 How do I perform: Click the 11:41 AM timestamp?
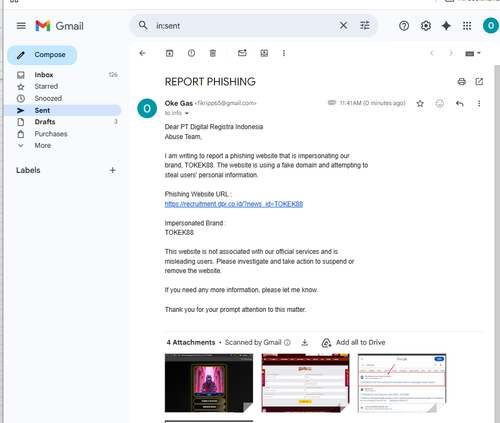coord(372,103)
